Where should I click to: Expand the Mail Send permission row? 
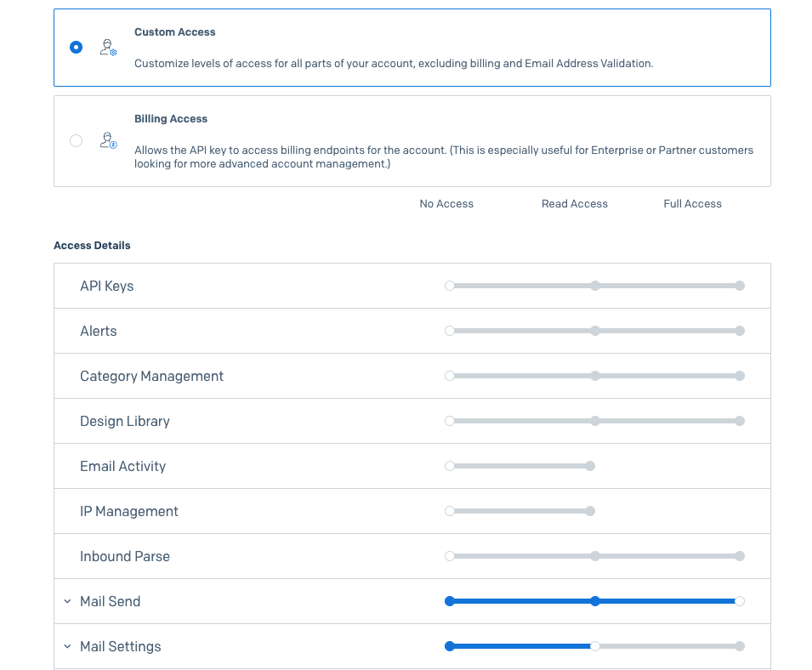coord(67,601)
